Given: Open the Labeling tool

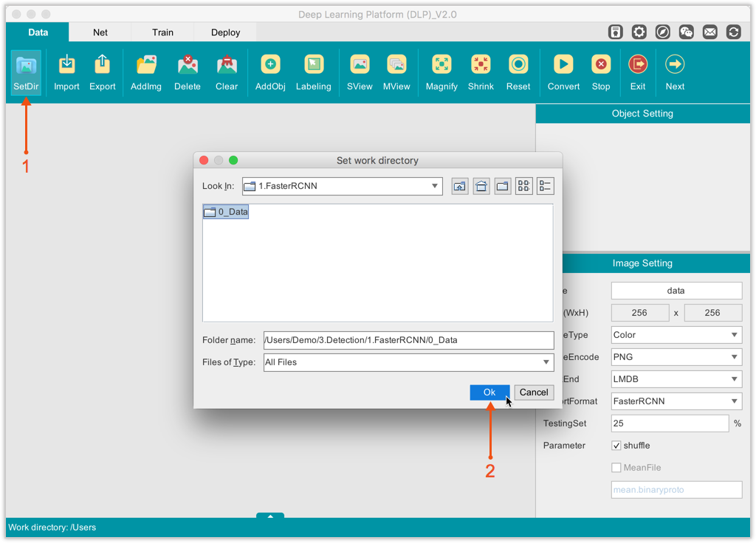Looking at the screenshot, I should pos(314,72).
